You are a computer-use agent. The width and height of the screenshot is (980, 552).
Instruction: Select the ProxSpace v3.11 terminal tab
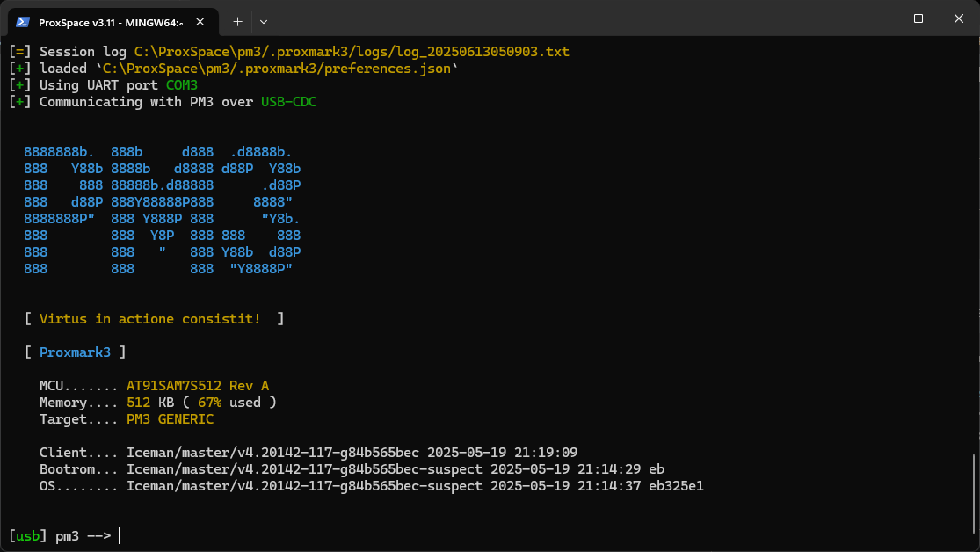coord(113,23)
